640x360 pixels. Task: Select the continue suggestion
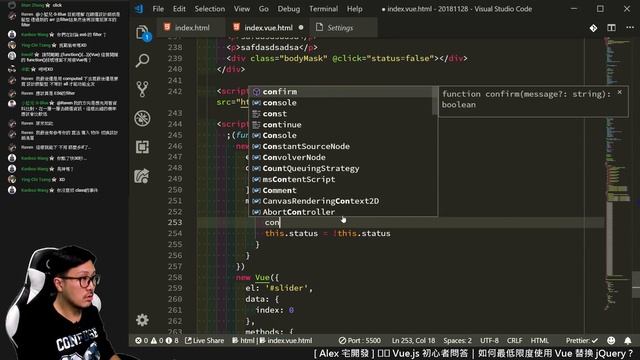342,125
